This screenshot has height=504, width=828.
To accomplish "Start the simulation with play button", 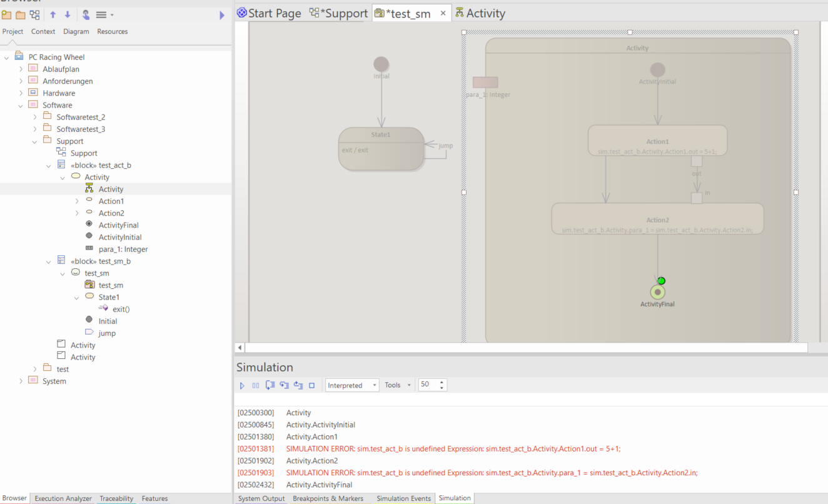I will (x=242, y=385).
